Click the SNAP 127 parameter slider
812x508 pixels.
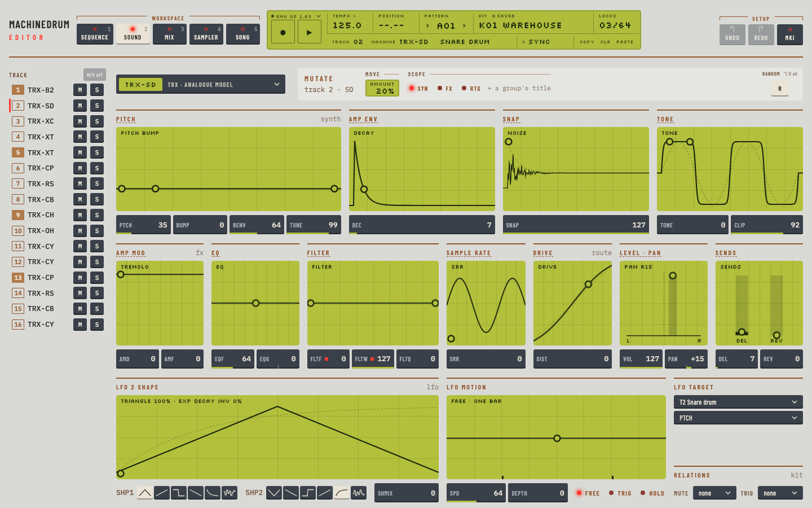(576, 225)
